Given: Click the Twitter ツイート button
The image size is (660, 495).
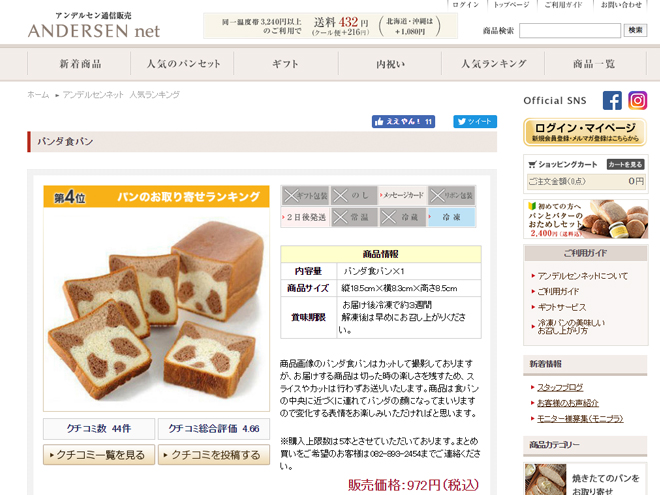Looking at the screenshot, I should coord(475,122).
